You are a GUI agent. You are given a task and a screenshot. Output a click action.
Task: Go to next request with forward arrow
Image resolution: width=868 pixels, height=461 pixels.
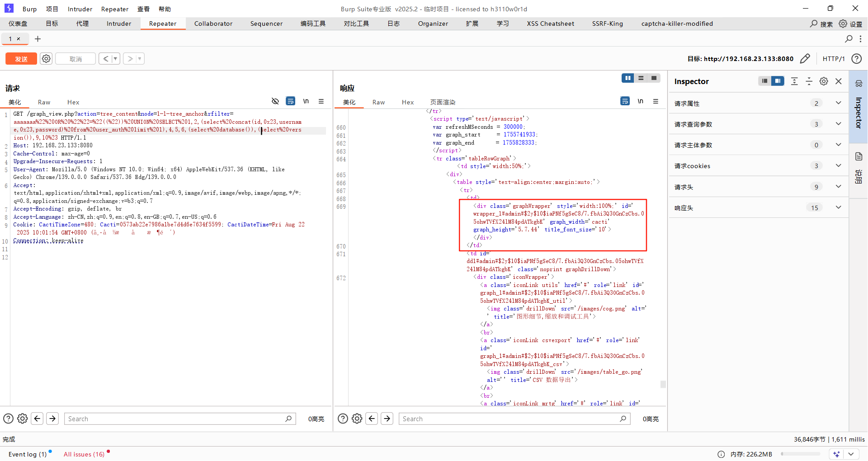(x=130, y=59)
